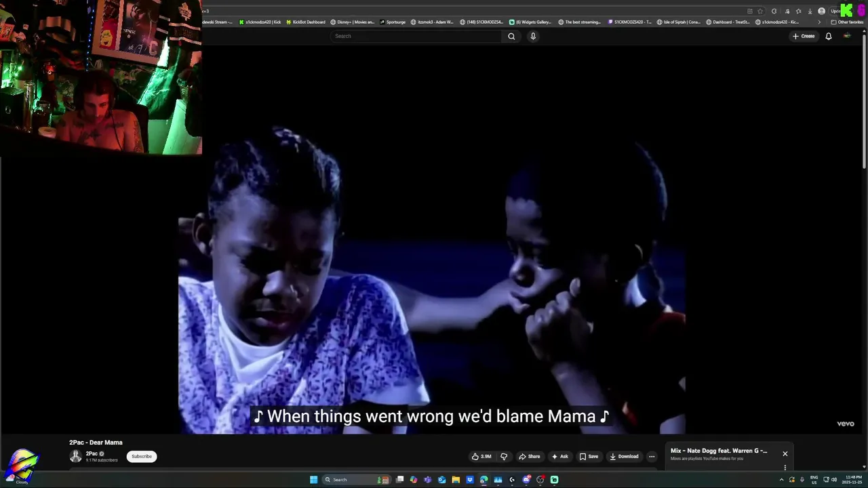This screenshot has height=488, width=868.
Task: Dislike the Dear Mama video
Action: click(x=504, y=456)
